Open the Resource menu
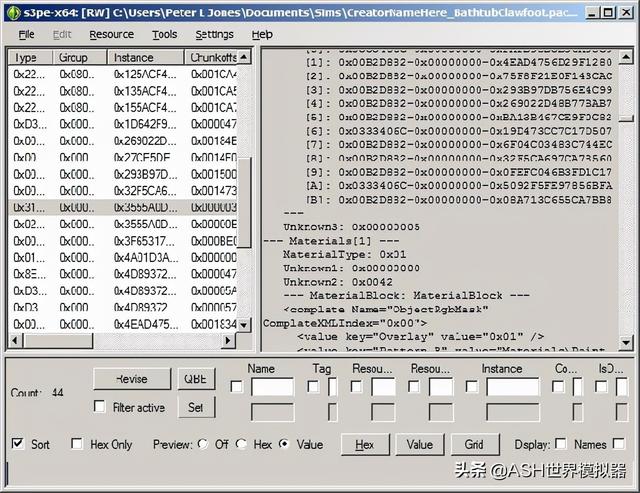 coord(111,35)
